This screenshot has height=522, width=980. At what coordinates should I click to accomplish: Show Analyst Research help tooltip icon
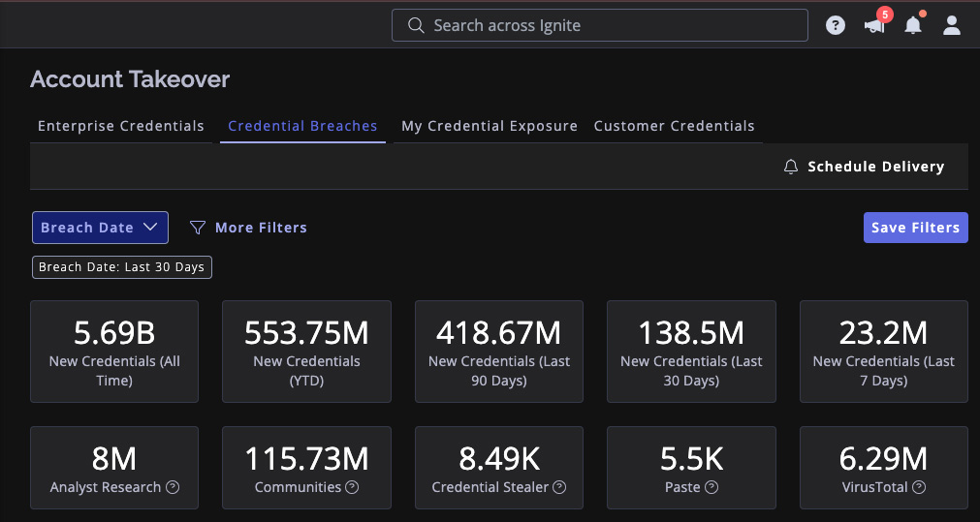(x=173, y=487)
